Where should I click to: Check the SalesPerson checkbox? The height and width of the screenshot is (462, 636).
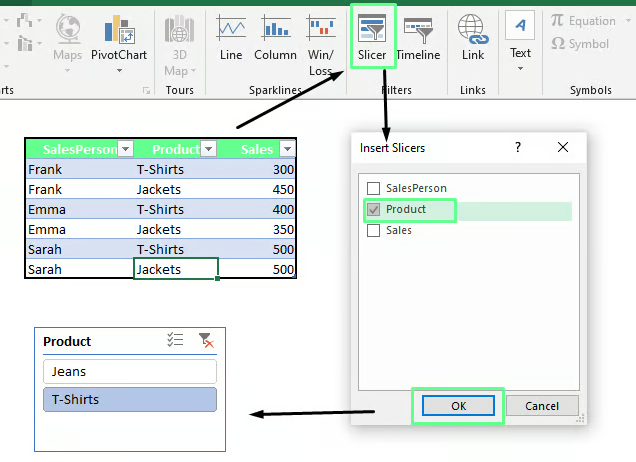click(x=374, y=188)
